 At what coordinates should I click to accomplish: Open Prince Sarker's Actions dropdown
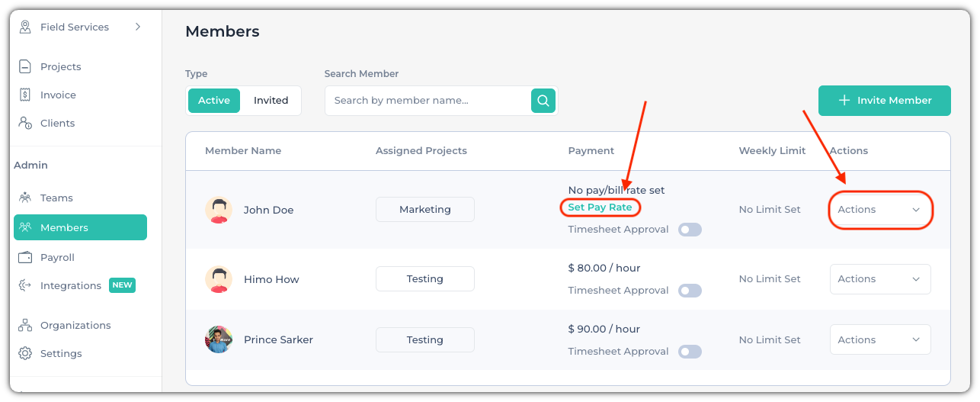click(x=880, y=340)
